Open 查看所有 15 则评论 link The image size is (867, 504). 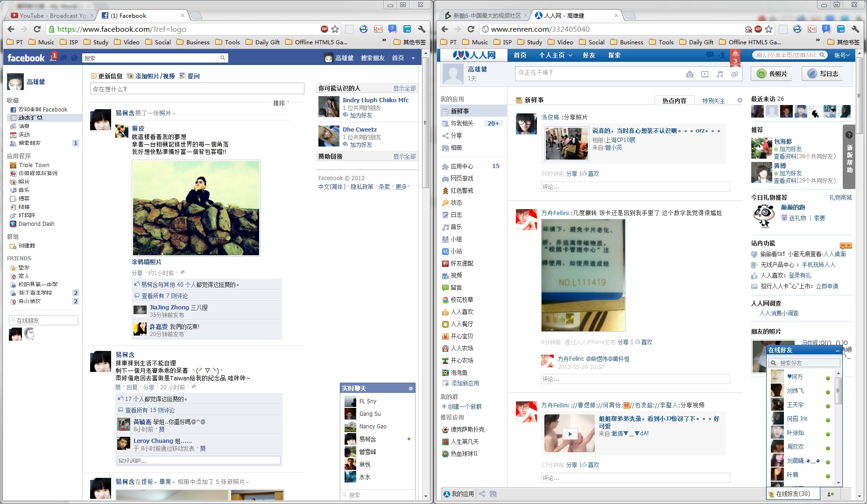[x=150, y=410]
